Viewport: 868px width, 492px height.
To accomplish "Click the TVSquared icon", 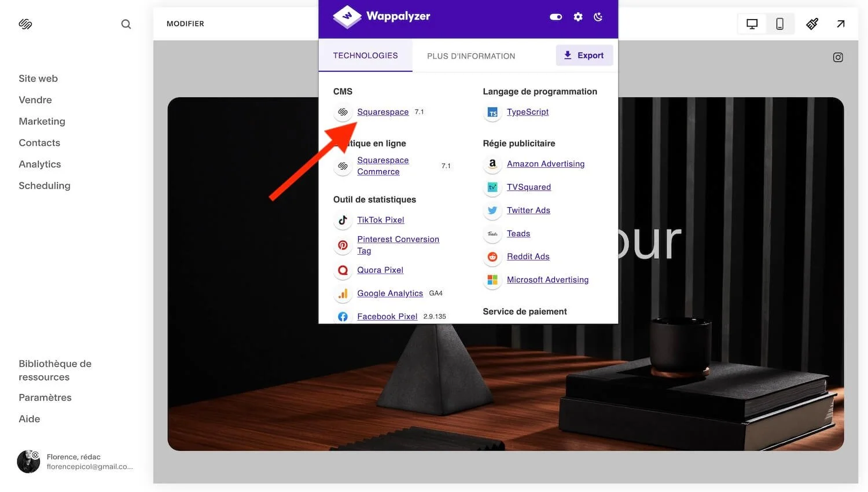I will 492,187.
